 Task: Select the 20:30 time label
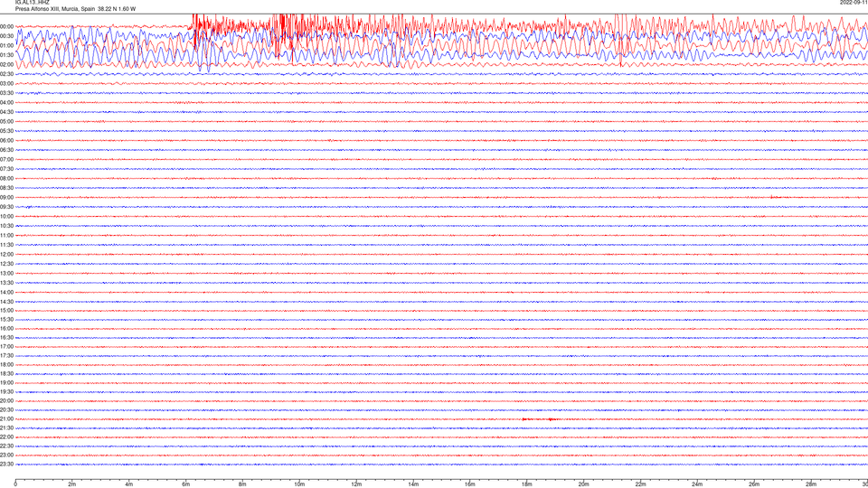tap(6, 410)
